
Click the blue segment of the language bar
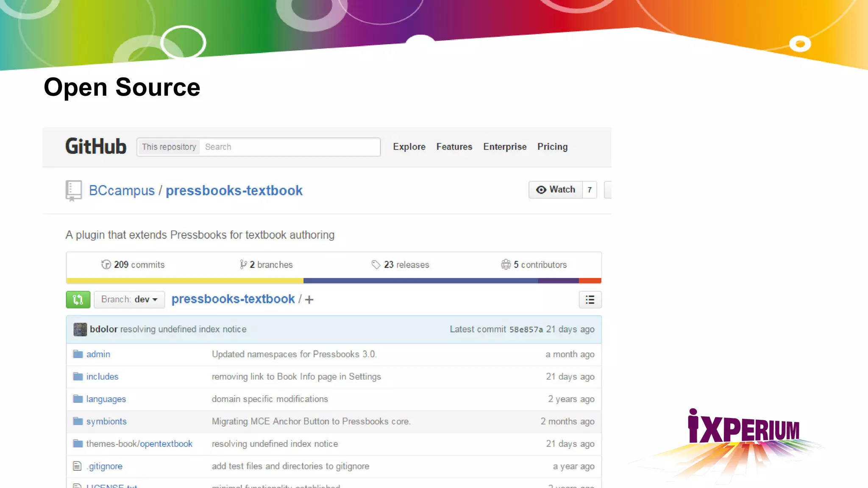(x=420, y=280)
